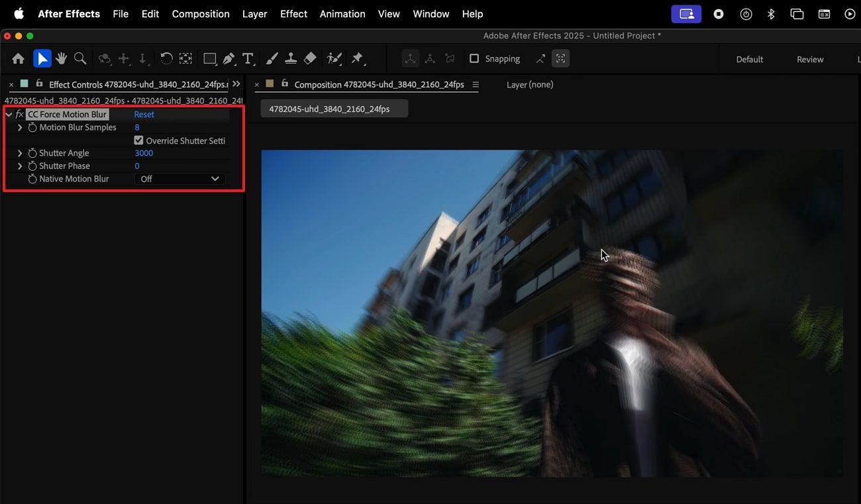861x504 pixels.
Task: Activate the Roto Brush tool
Action: 334,58
